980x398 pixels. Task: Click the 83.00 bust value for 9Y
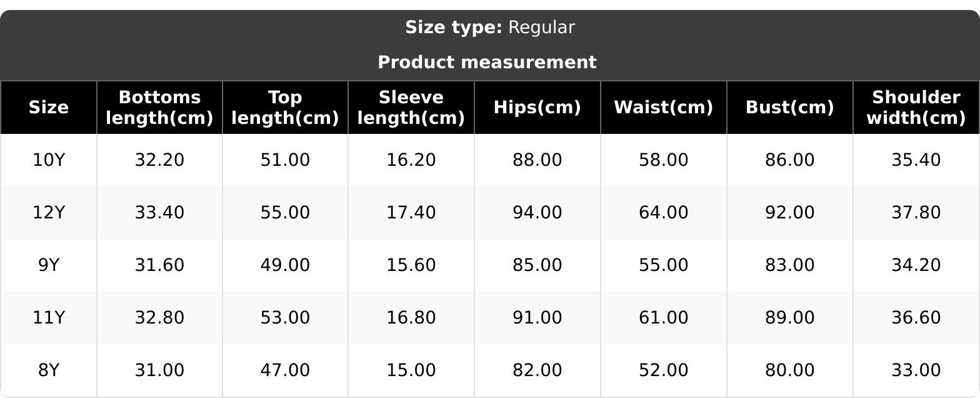click(x=789, y=265)
